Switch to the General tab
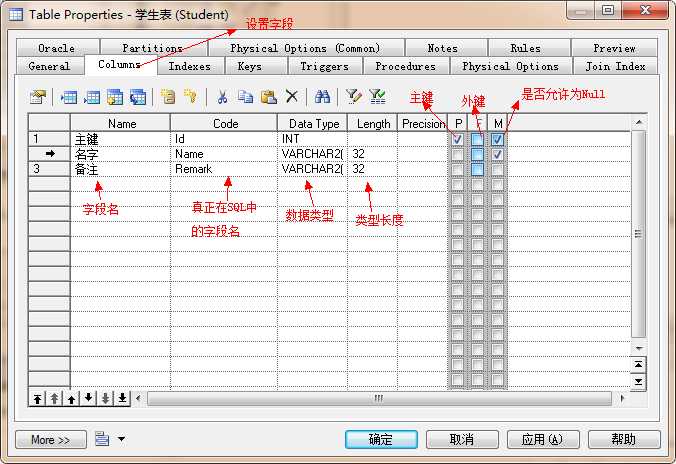676x464 pixels. click(x=49, y=66)
